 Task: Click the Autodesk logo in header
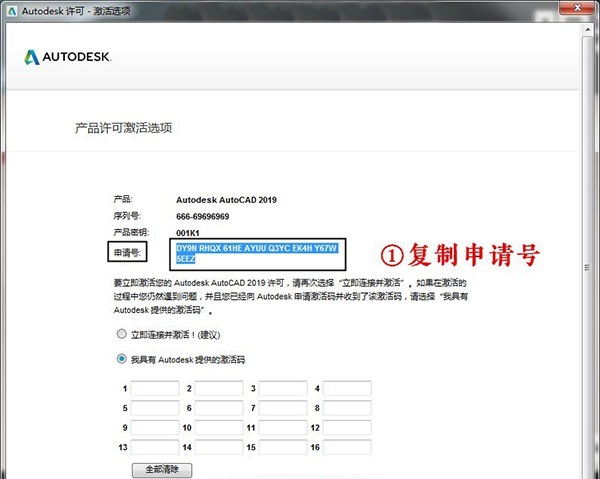click(68, 57)
